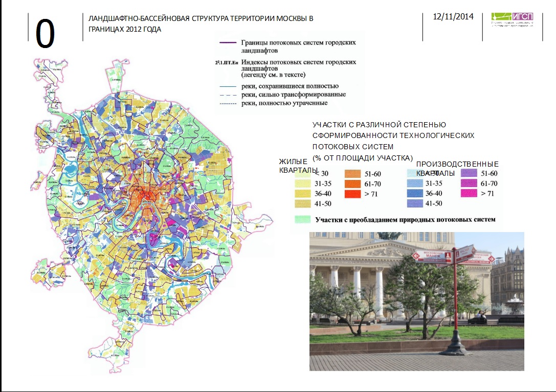Pick the industrial '61-70' magenta-purple swatch
This screenshot has width=556, height=392.
pyautogui.click(x=469, y=183)
